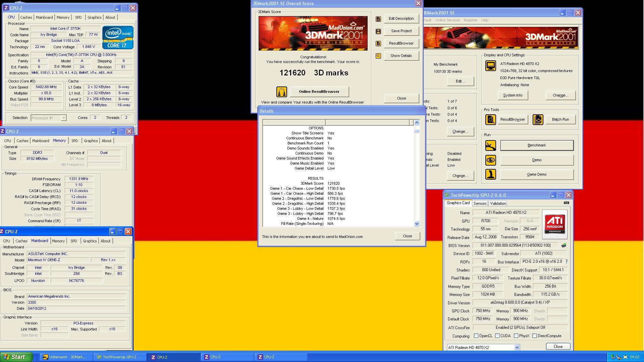The height and width of the screenshot is (362, 644).
Task: Click the Edit... button under My Benchmark
Action: point(460,81)
